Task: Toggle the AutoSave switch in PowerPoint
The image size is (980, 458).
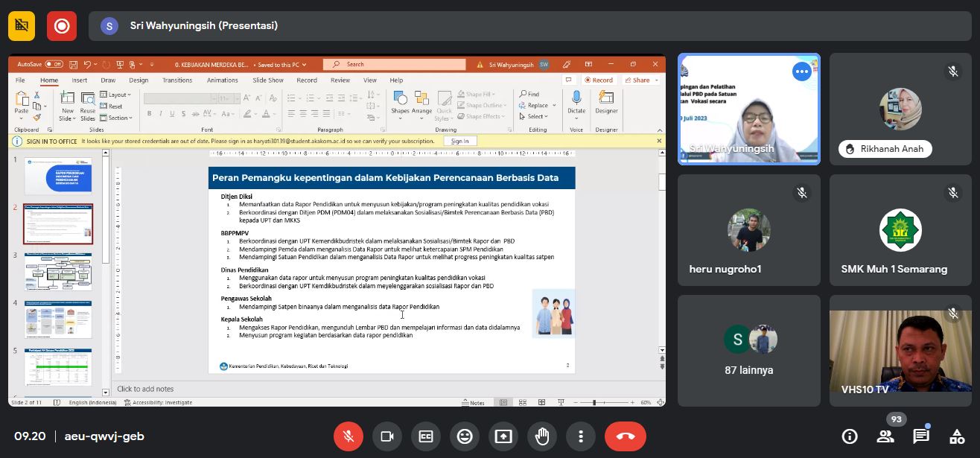Action: [54, 64]
